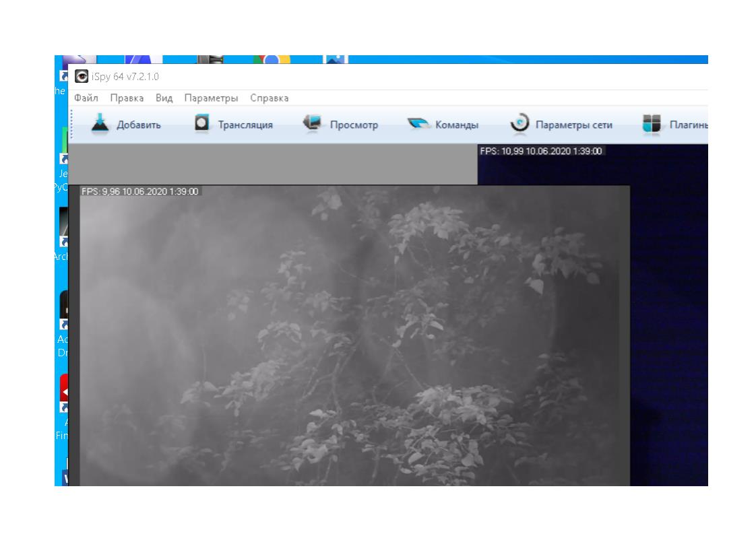756x534 pixels.
Task: Click the iSpy eye logo in title bar
Action: pos(82,76)
